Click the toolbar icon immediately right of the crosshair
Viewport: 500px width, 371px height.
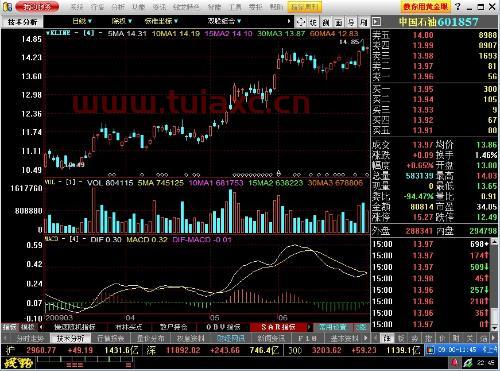click(x=313, y=22)
